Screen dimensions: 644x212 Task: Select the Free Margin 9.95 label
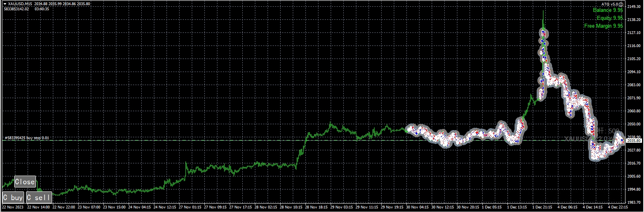tap(603, 26)
